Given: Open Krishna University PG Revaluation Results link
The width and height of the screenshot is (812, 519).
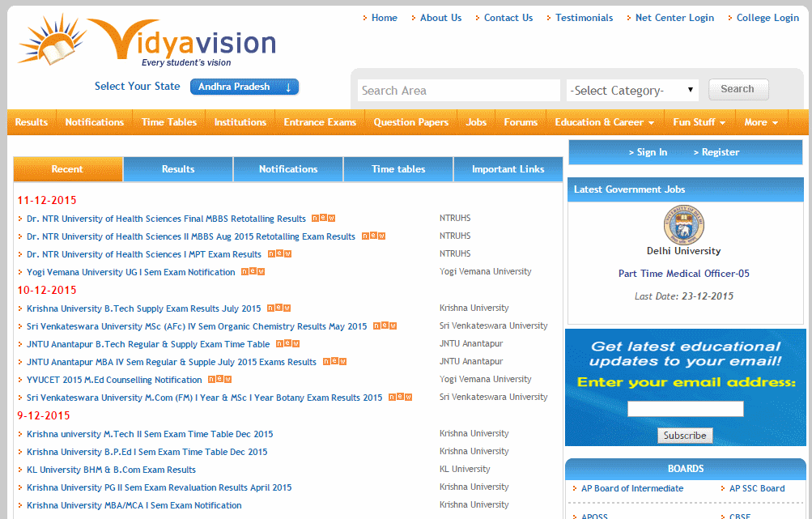Looking at the screenshot, I should [159, 488].
